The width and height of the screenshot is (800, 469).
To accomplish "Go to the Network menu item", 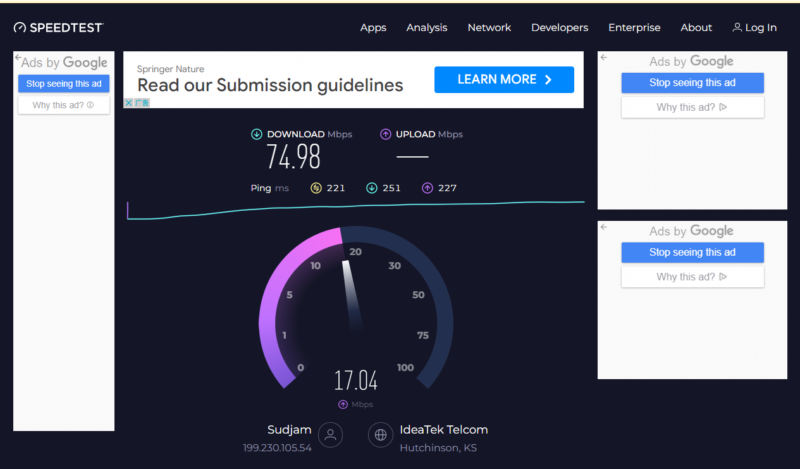I will [489, 28].
